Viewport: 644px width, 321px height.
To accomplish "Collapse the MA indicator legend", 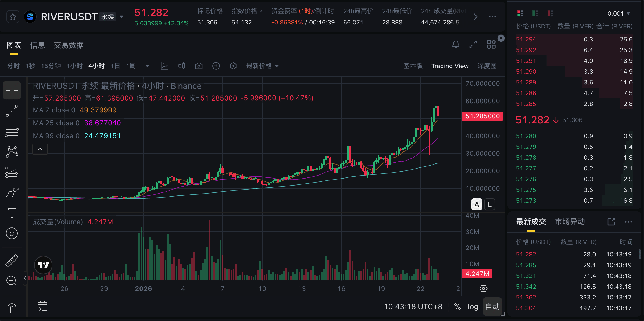I will point(40,149).
